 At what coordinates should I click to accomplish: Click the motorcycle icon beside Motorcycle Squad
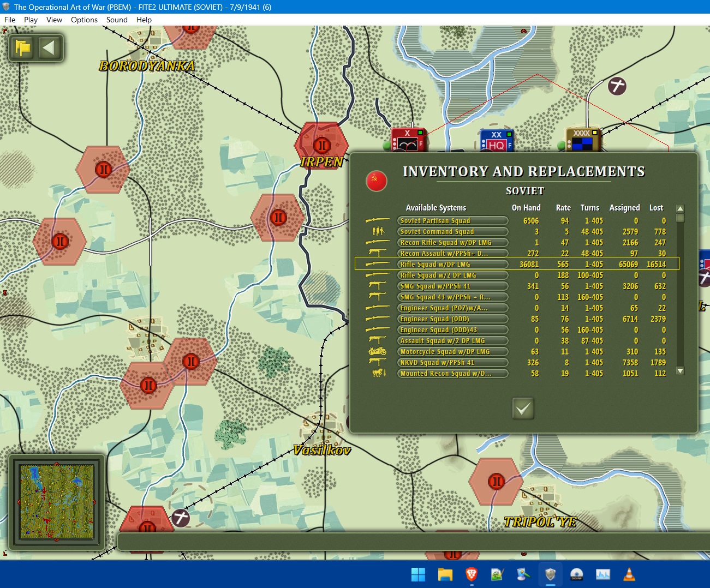(377, 351)
